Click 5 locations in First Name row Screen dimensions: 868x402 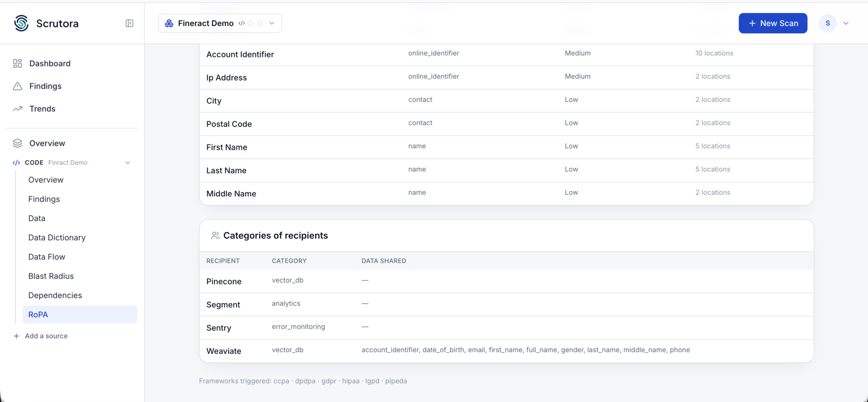713,146
